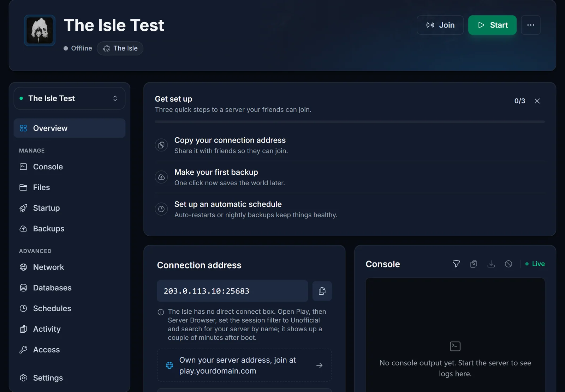Clear the console with the circle-slash icon
The image size is (565, 392).
[509, 264]
